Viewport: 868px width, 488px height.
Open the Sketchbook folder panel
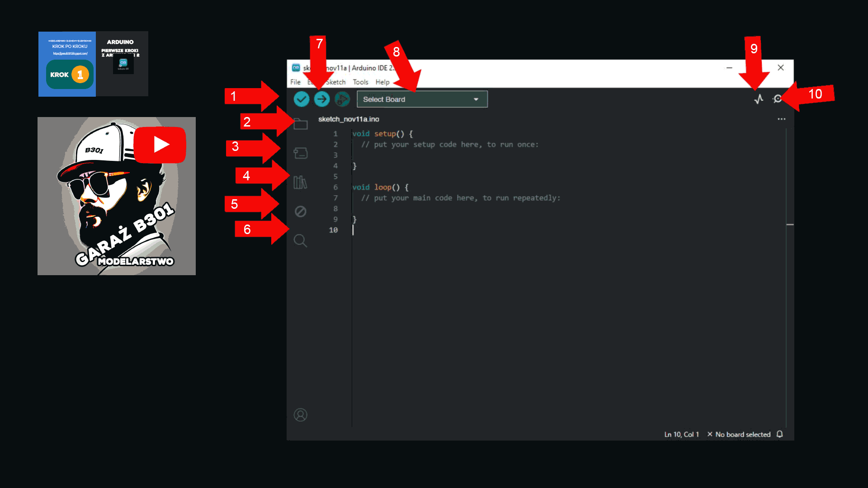click(301, 124)
